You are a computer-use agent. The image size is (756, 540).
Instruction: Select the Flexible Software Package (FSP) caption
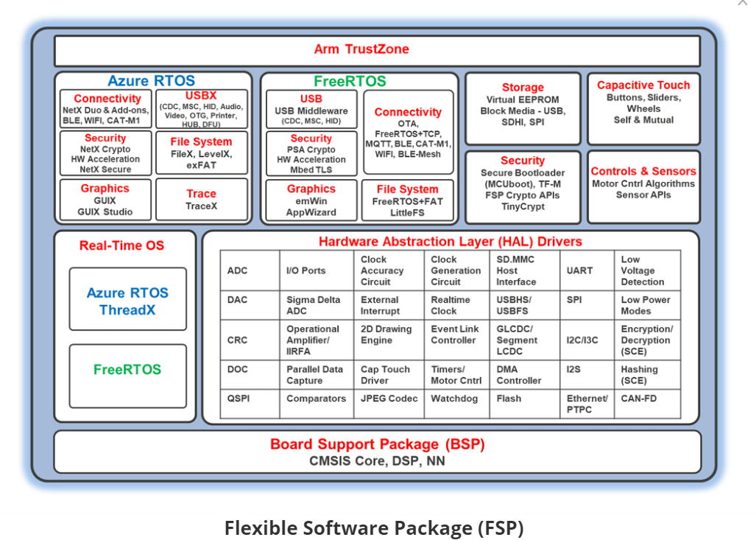click(x=374, y=528)
